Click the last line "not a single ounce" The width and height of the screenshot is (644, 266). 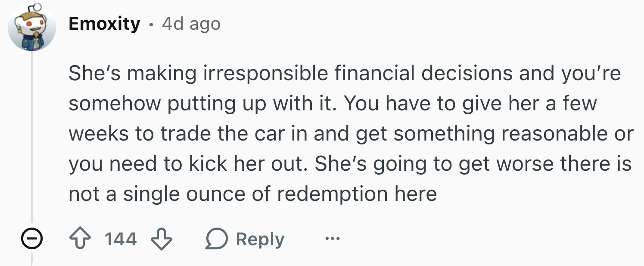tap(252, 194)
